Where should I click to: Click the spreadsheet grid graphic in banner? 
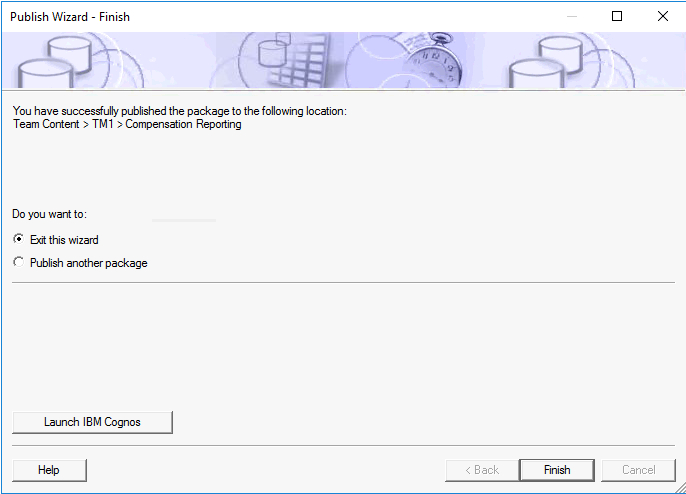point(300,60)
